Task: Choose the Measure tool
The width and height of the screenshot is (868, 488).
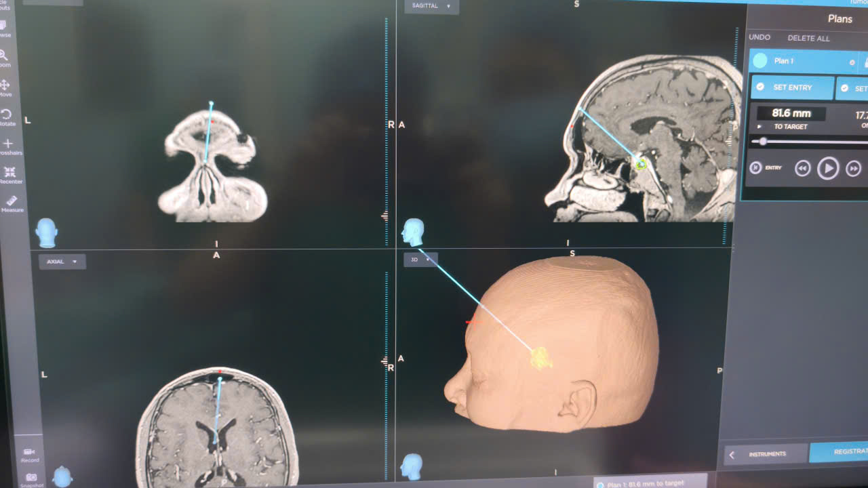Action: (x=12, y=204)
